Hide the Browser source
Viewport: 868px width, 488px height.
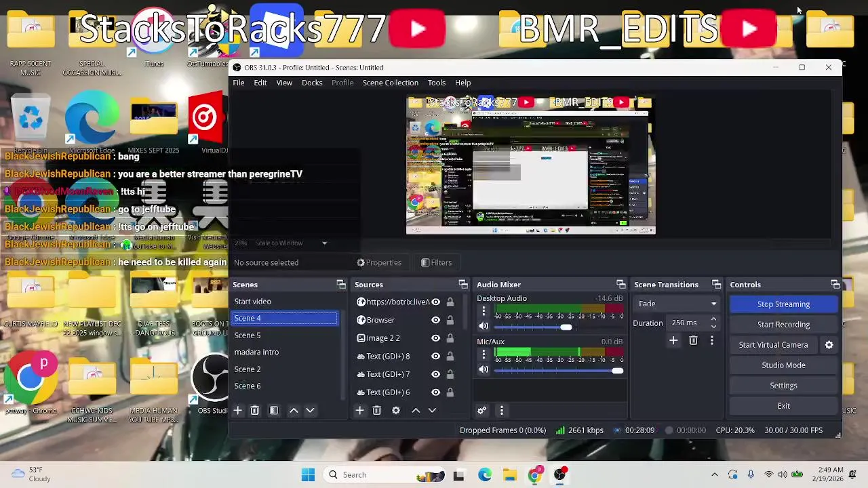(x=436, y=320)
